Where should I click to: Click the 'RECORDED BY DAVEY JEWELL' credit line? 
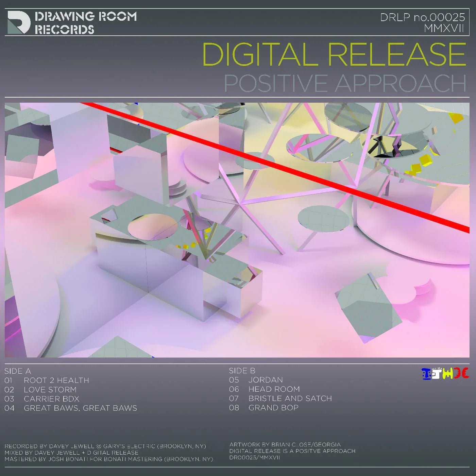point(105,446)
